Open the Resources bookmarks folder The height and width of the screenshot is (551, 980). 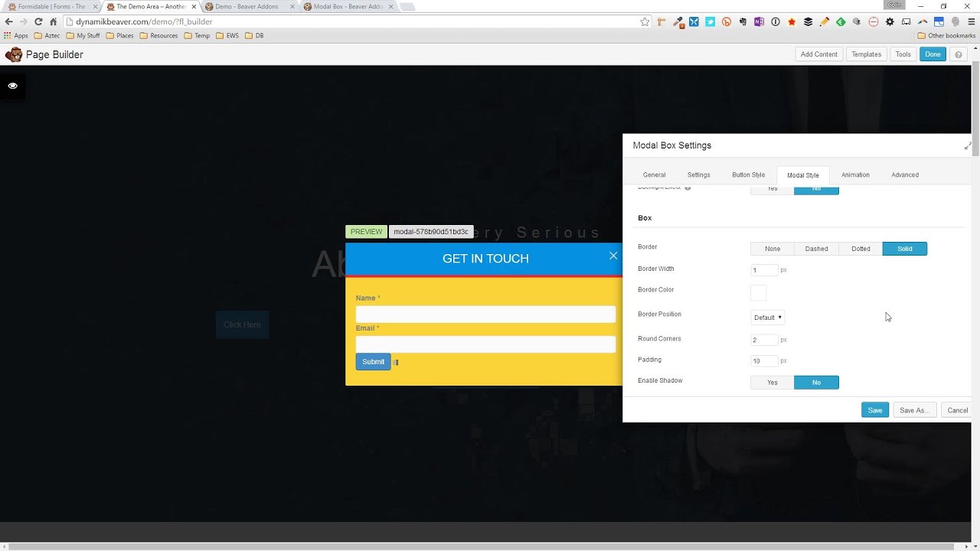click(x=159, y=36)
